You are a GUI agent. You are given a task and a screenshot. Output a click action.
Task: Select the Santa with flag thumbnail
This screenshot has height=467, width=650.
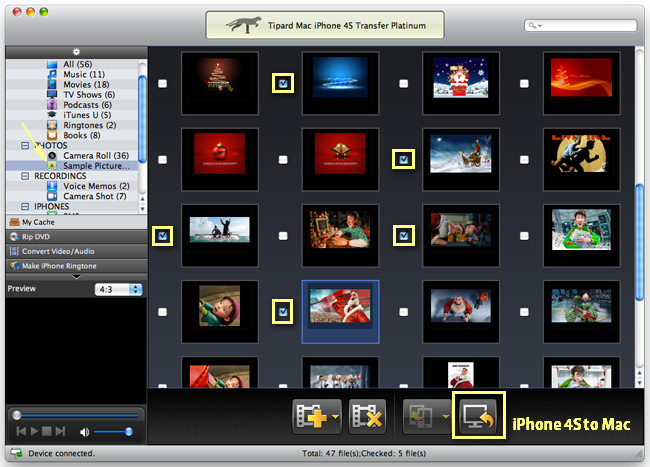pyautogui.click(x=340, y=312)
